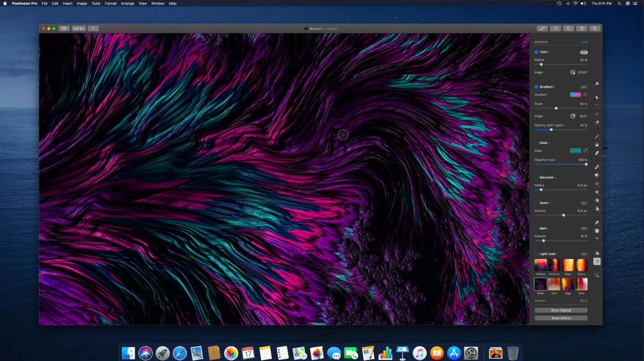Open the Format menu

(111, 3)
